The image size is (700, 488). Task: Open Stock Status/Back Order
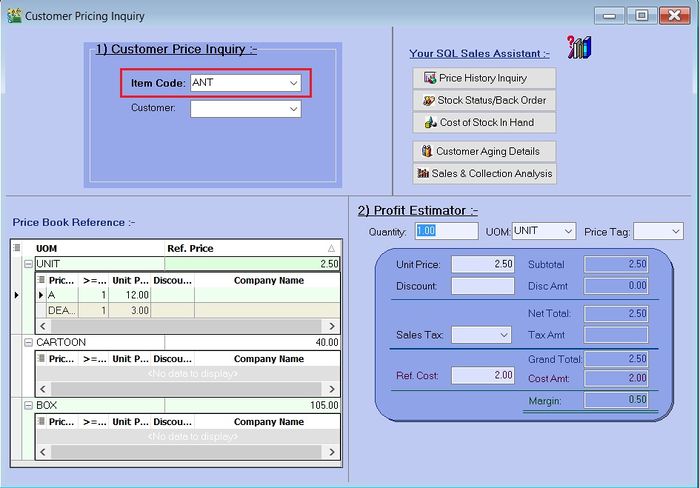click(483, 100)
